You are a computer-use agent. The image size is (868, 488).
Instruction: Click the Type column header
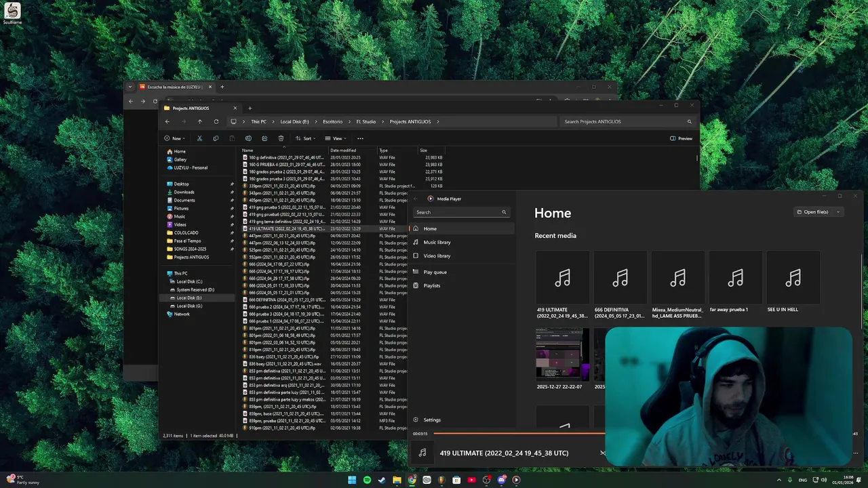click(397, 150)
